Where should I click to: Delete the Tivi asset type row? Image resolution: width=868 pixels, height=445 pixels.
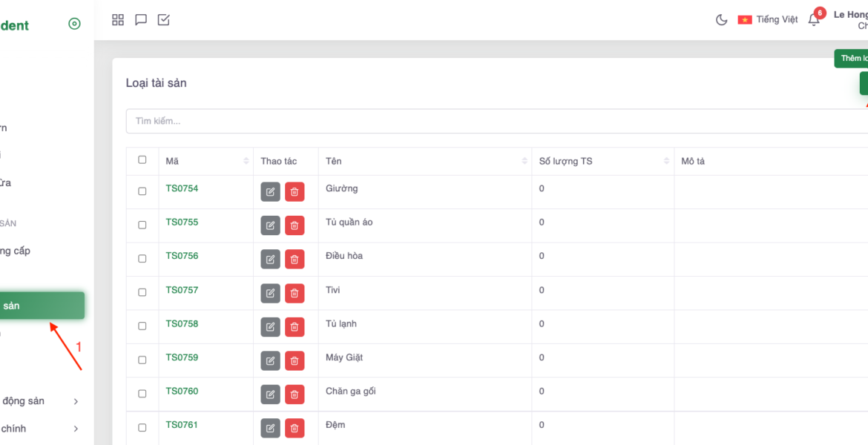[x=295, y=294]
